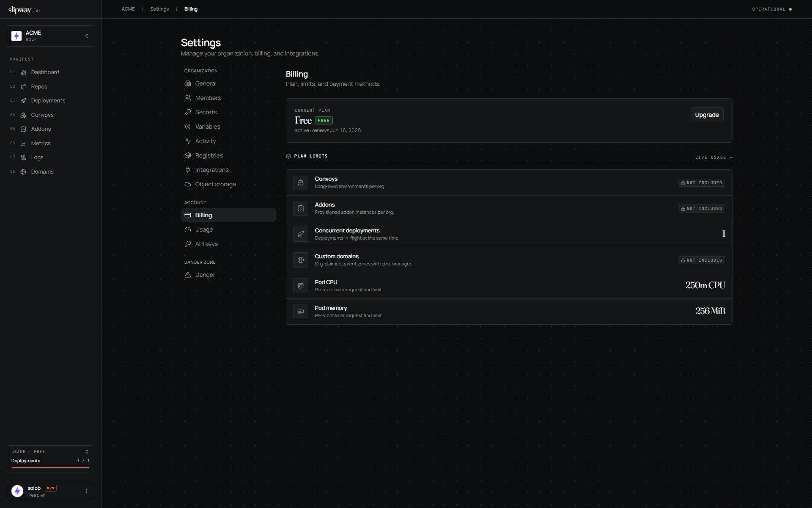Click the Domains globe icon in sidebar

coord(23,172)
